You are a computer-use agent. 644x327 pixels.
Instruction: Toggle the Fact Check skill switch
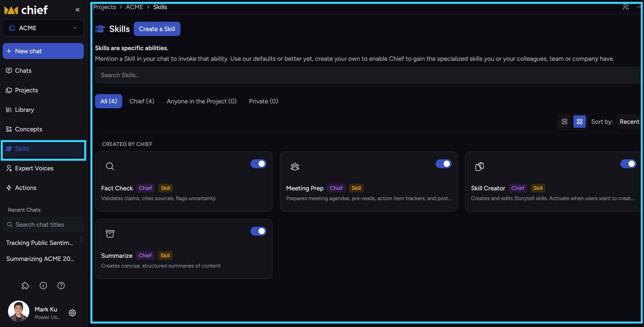tap(259, 164)
